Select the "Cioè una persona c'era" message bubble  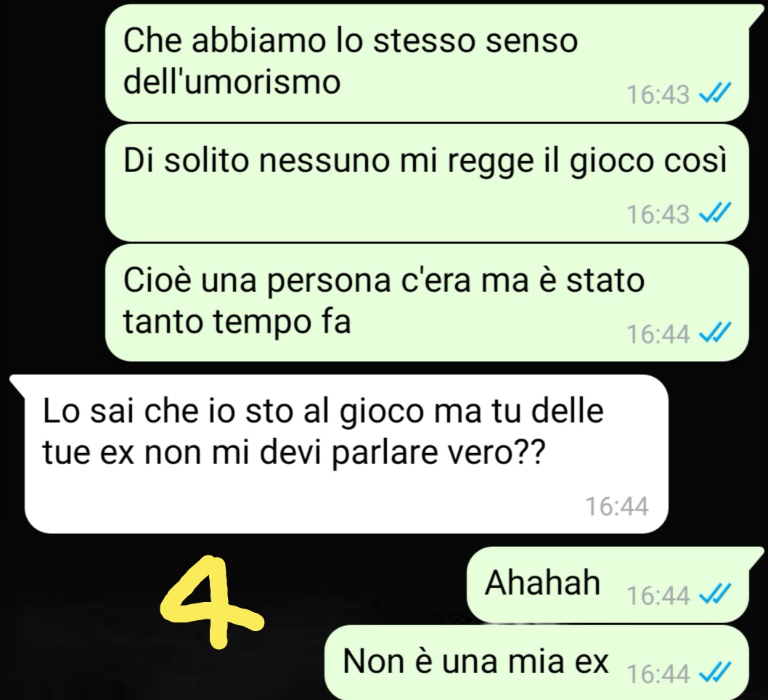coord(427,303)
